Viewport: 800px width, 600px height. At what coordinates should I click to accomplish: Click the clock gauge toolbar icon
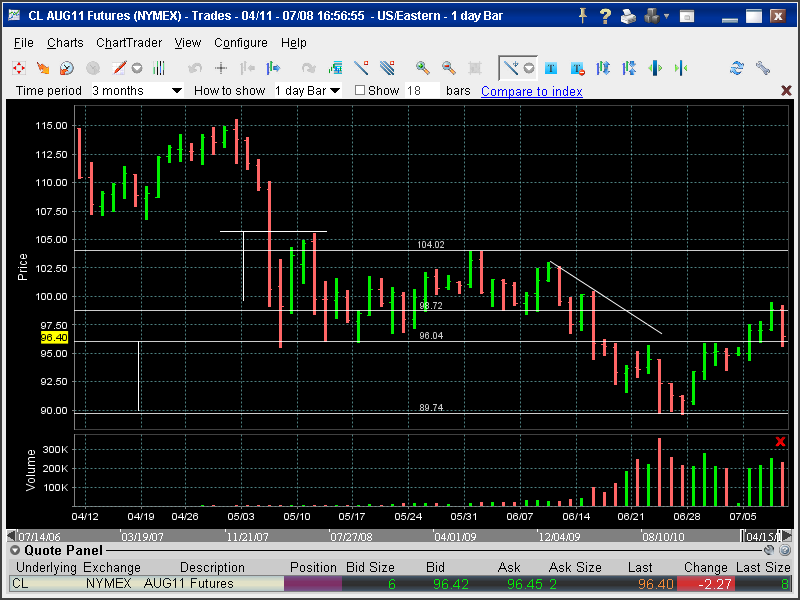pos(67,68)
